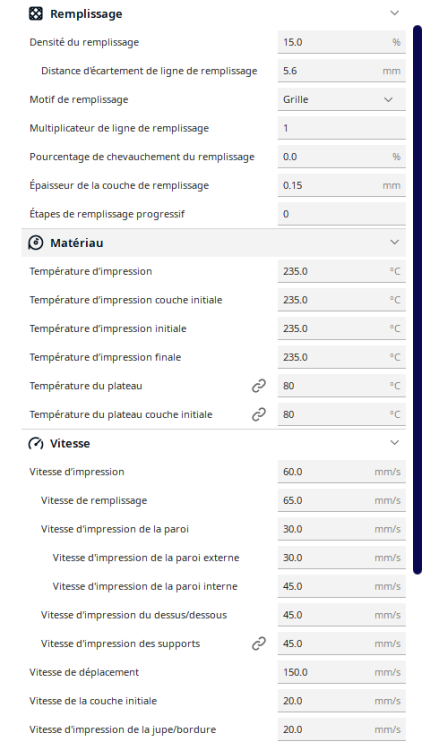Click the Matériau spool icon

click(35, 243)
